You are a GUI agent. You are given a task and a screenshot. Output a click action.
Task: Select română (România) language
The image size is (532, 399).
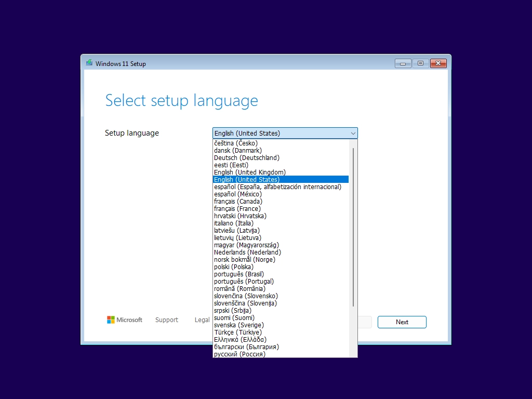(x=281, y=289)
